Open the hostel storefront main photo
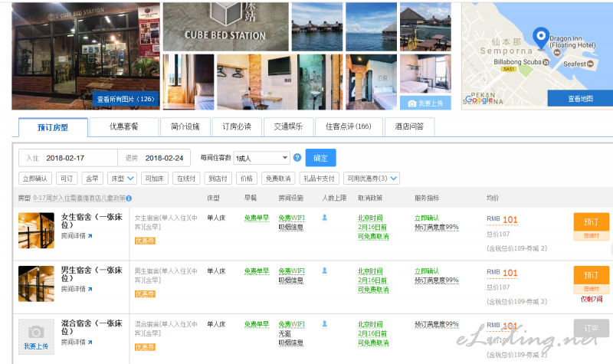The height and width of the screenshot is (364, 613). [86, 56]
